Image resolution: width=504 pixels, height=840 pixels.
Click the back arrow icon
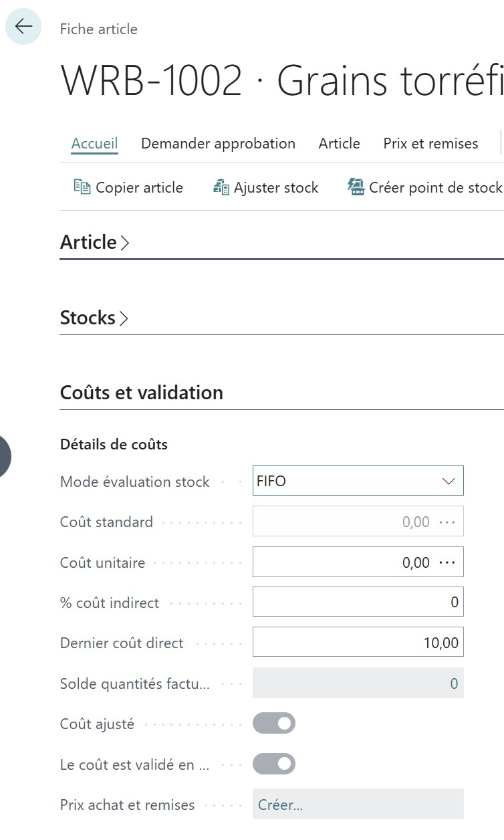tap(23, 27)
